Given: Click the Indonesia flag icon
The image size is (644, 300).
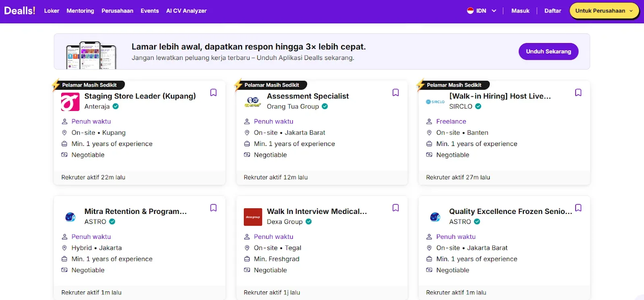Looking at the screenshot, I should [470, 11].
